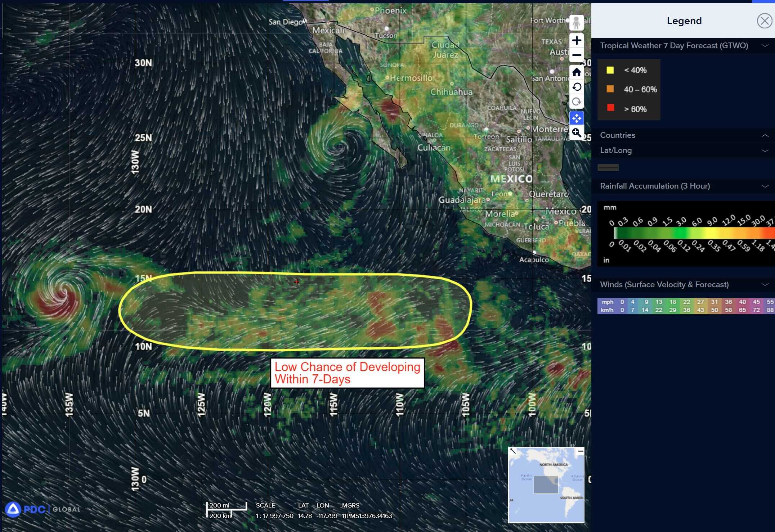775x532 pixels.
Task: Go to the next map extent
Action: point(577,102)
